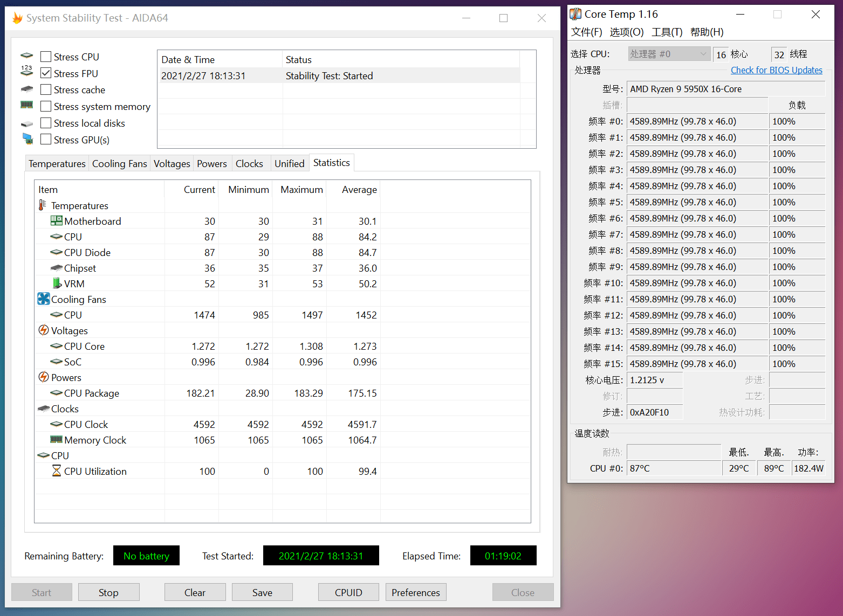Click the Core Temp title bar icon

tap(576, 14)
